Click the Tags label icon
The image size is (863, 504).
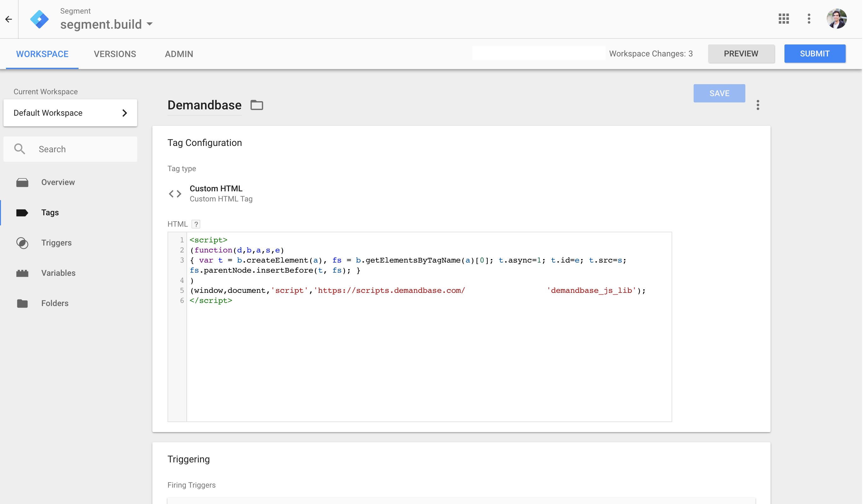point(22,213)
